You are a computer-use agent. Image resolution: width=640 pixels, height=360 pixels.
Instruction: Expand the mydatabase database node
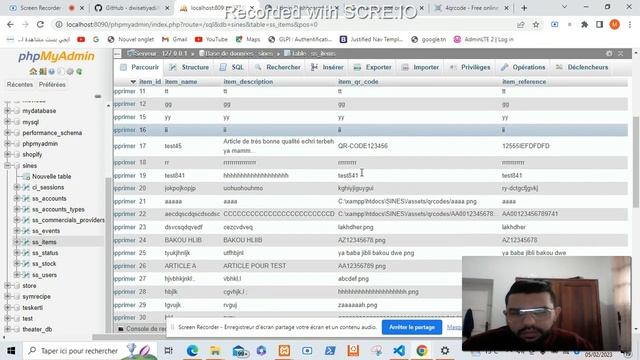pyautogui.click(x=7, y=111)
